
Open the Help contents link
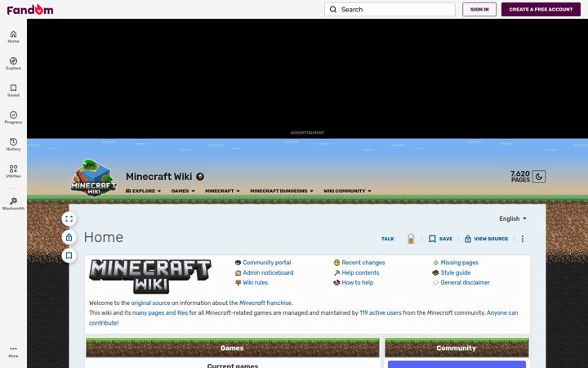click(x=360, y=272)
